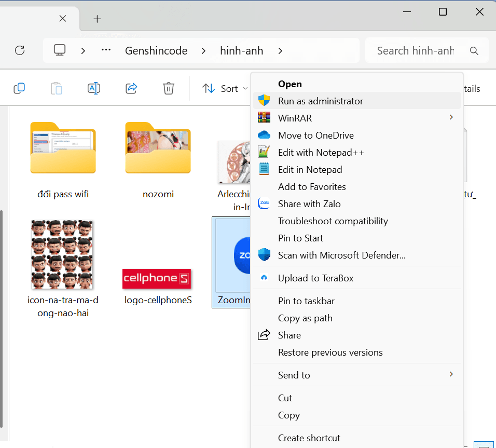Click Genshincode in the breadcrumb path
Viewport: 496px width, 448px height.
click(x=156, y=51)
